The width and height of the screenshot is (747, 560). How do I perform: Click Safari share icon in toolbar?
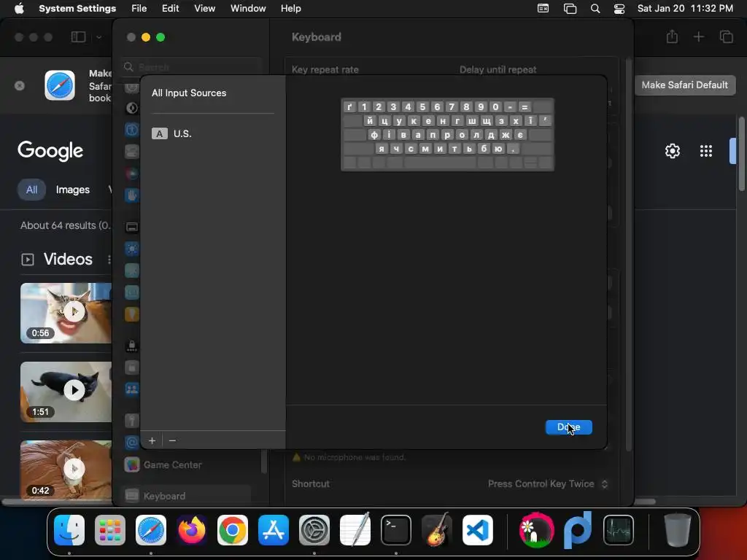(x=672, y=36)
